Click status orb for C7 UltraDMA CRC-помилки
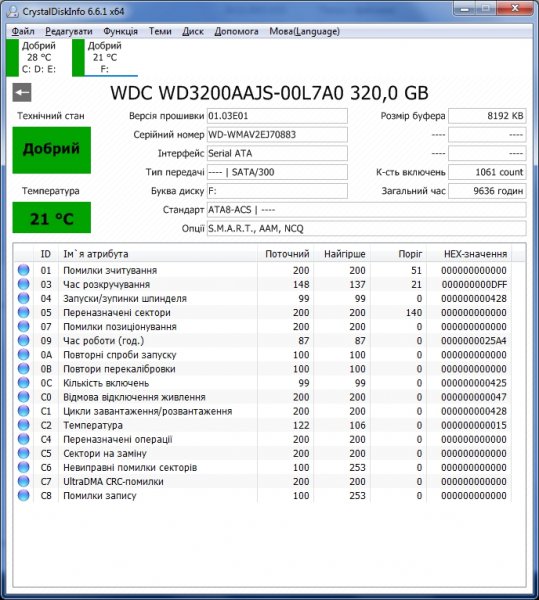 (x=23, y=481)
